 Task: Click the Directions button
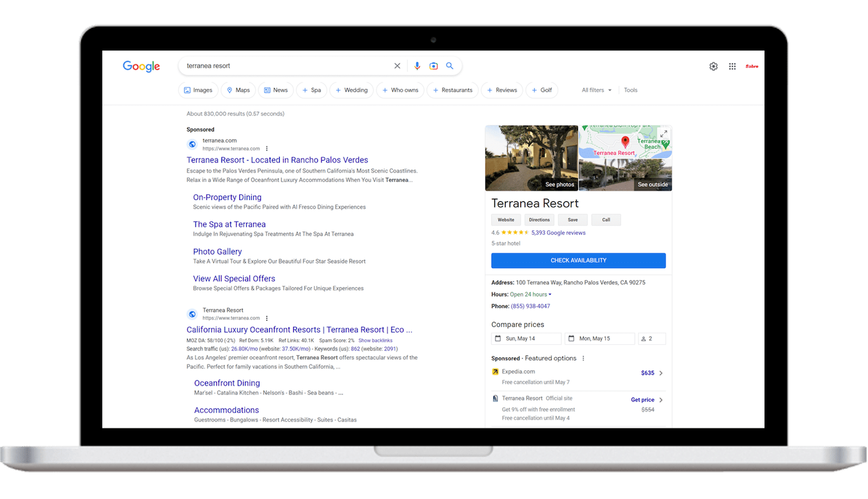click(x=539, y=220)
